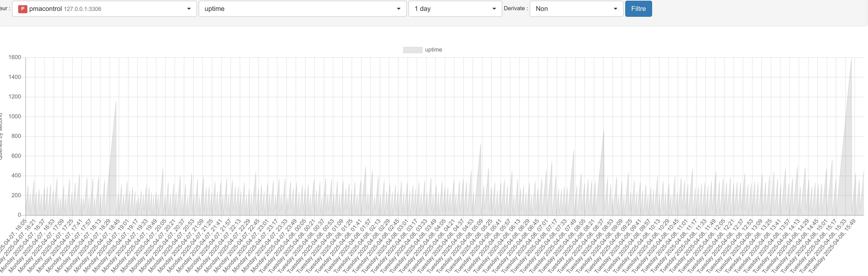Click the 1600 y-axis tick label
The height and width of the screenshot is (276, 868).
15,57
